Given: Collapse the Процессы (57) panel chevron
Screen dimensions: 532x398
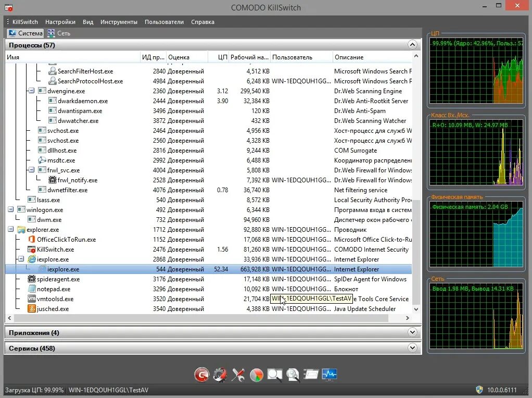Looking at the screenshot, I should (412, 45).
